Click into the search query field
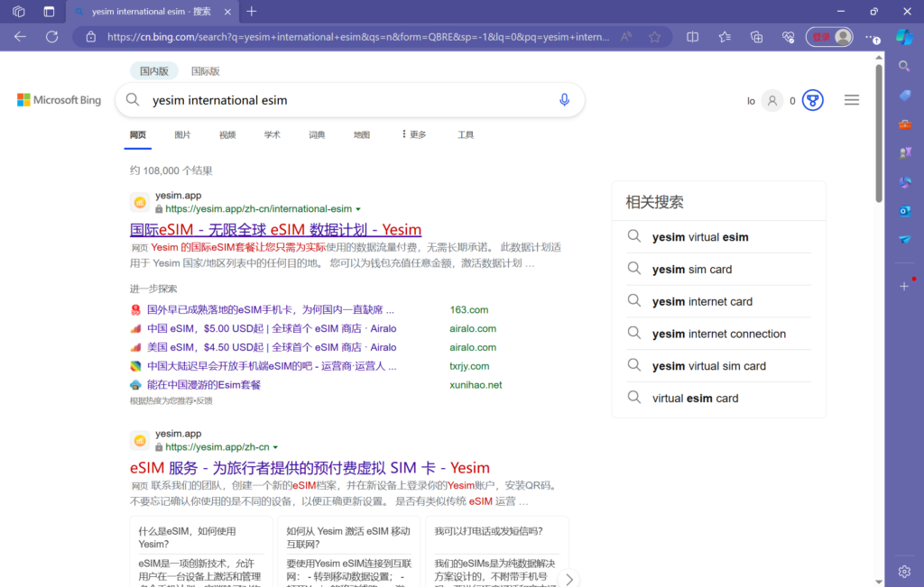 tap(351, 100)
